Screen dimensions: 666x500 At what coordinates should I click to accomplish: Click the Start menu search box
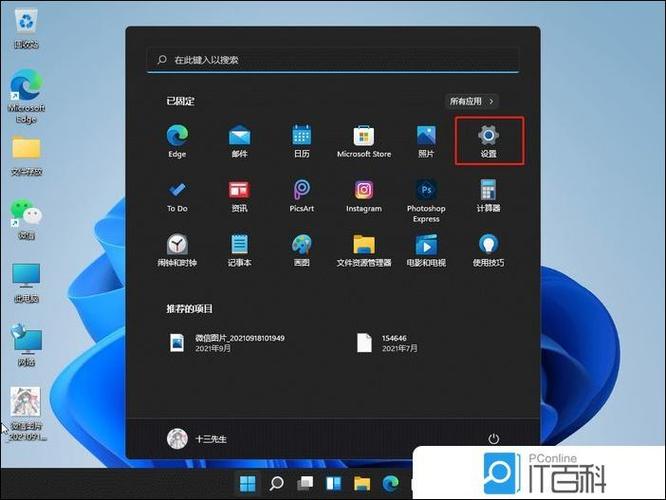332,60
